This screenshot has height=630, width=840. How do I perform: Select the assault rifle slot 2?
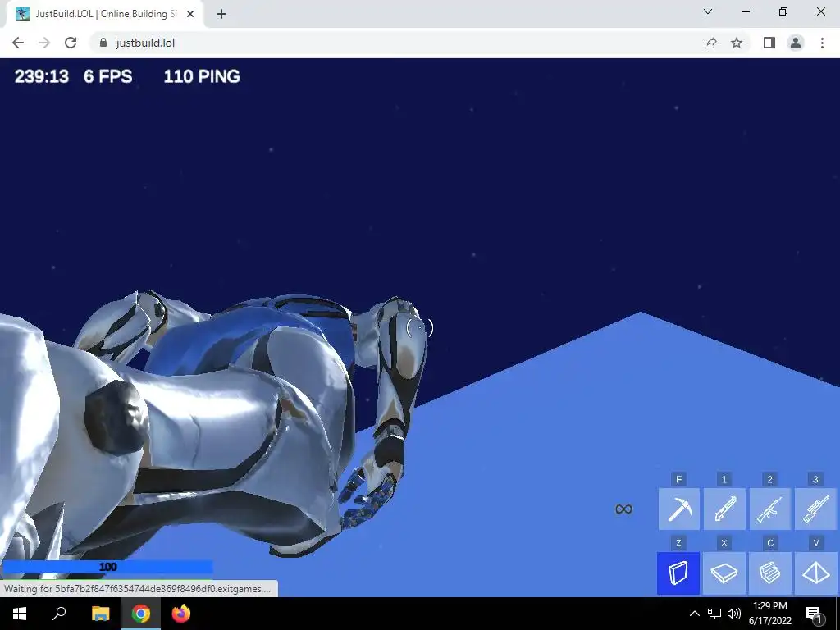(x=769, y=509)
